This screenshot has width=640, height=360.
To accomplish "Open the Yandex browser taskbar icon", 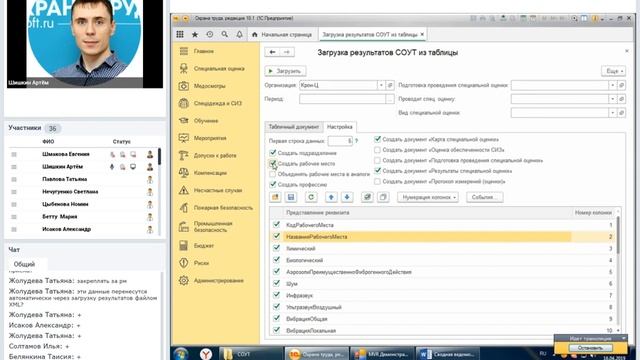I will tap(206, 354).
